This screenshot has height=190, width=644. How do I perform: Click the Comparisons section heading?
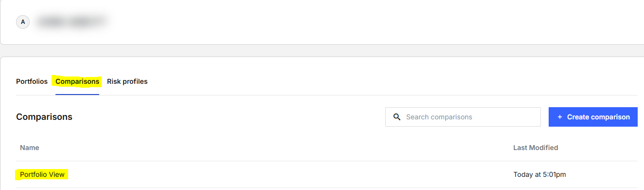(44, 117)
